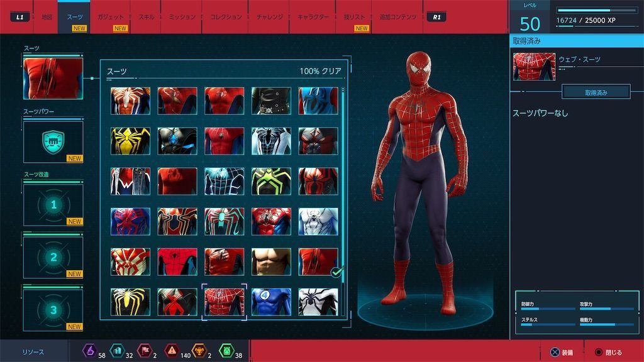Click the R1 shoulder button indicator
The image size is (644, 362).
tap(436, 17)
